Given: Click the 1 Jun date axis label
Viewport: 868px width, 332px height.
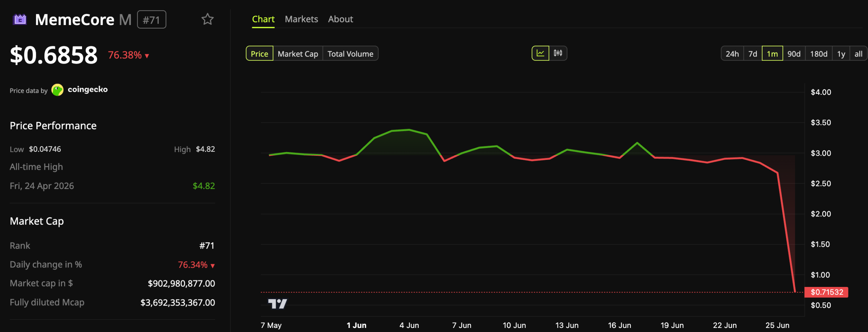Looking at the screenshot, I should click(x=356, y=325).
